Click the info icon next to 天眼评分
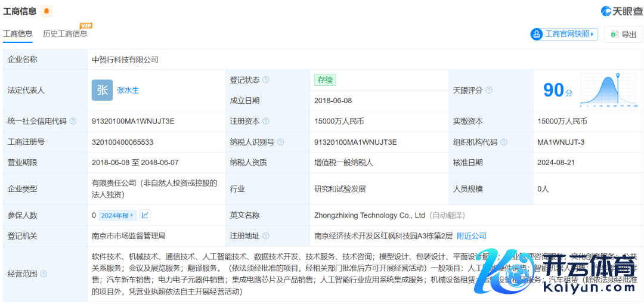 click(x=489, y=91)
